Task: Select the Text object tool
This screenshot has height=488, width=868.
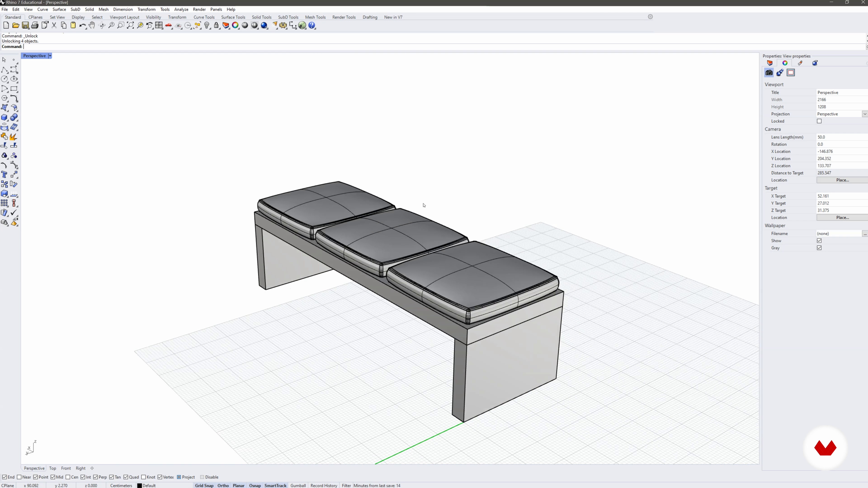Action: (4, 174)
